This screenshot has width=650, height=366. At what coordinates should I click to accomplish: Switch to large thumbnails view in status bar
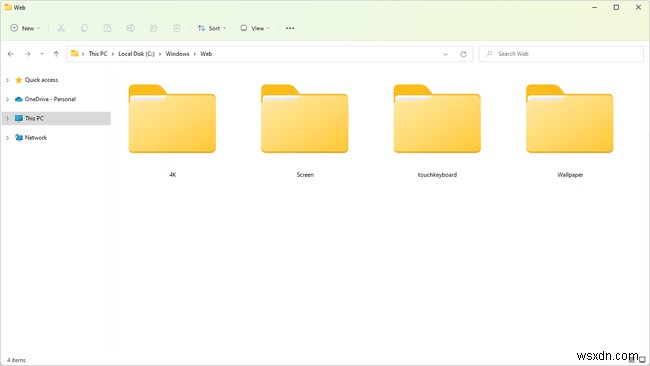642,360
